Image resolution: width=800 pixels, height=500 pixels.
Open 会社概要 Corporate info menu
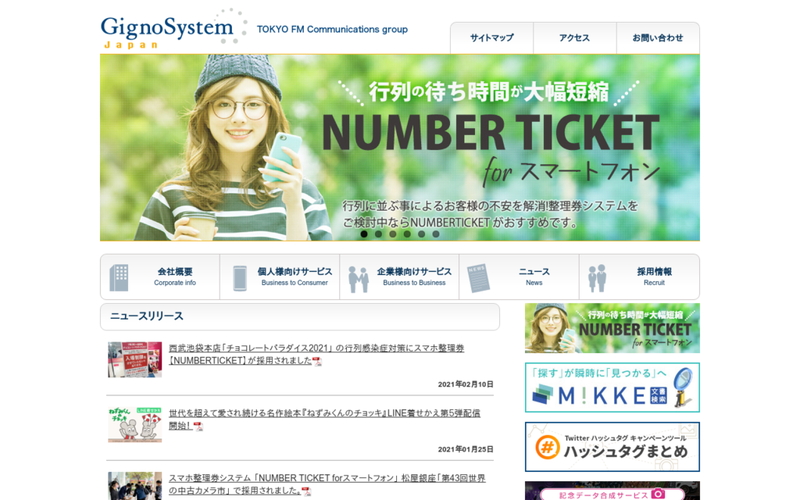[x=160, y=277]
